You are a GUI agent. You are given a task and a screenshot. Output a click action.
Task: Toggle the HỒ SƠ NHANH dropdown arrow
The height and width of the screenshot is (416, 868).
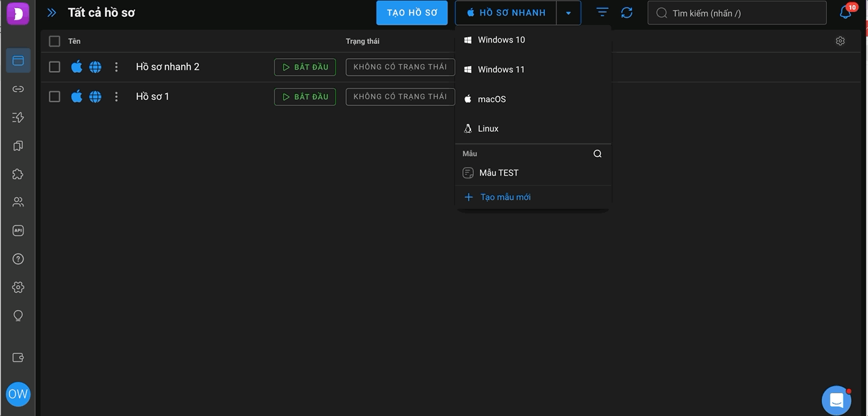click(569, 13)
